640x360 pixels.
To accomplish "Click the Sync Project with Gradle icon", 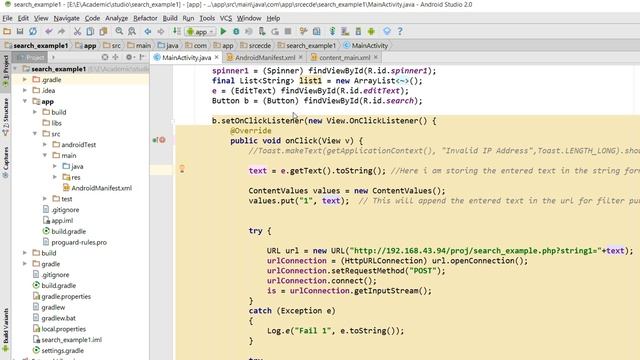I will pyautogui.click(x=333, y=31).
